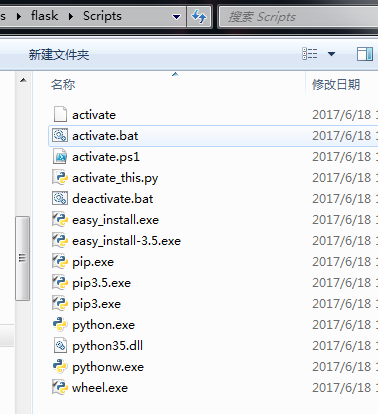Select the file named activate
Screen dimensions: 378x414
click(x=94, y=115)
